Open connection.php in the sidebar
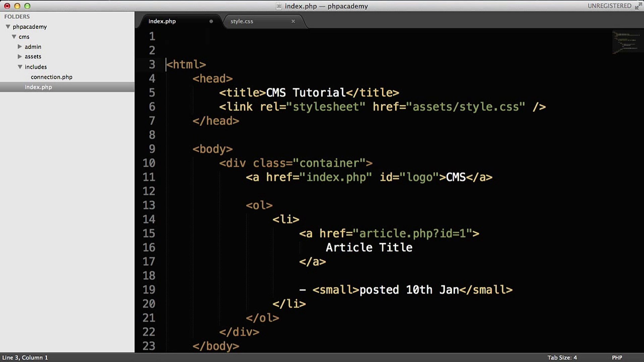The height and width of the screenshot is (362, 644). 52,77
